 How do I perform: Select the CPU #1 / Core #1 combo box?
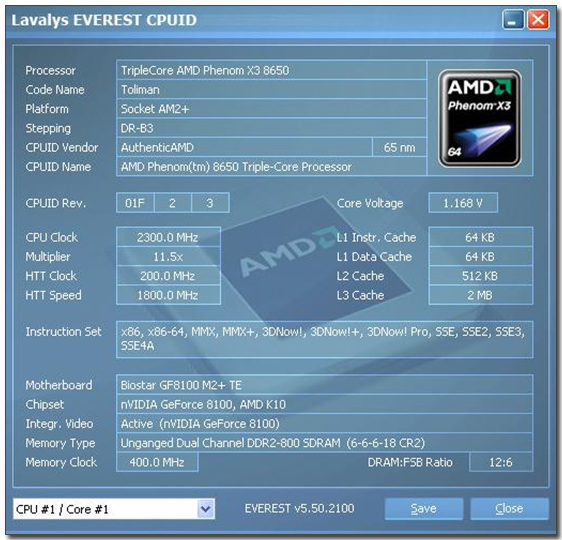114,509
